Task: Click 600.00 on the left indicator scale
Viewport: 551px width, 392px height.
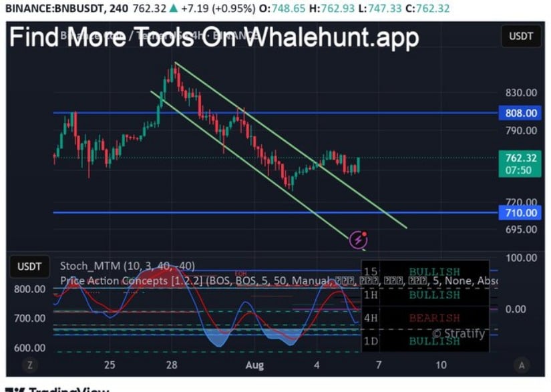Action: [29, 348]
